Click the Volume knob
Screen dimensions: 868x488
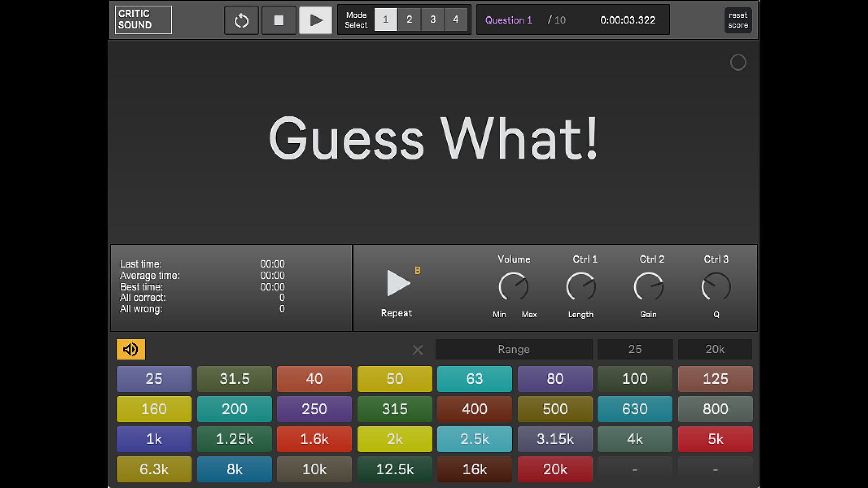tap(514, 286)
